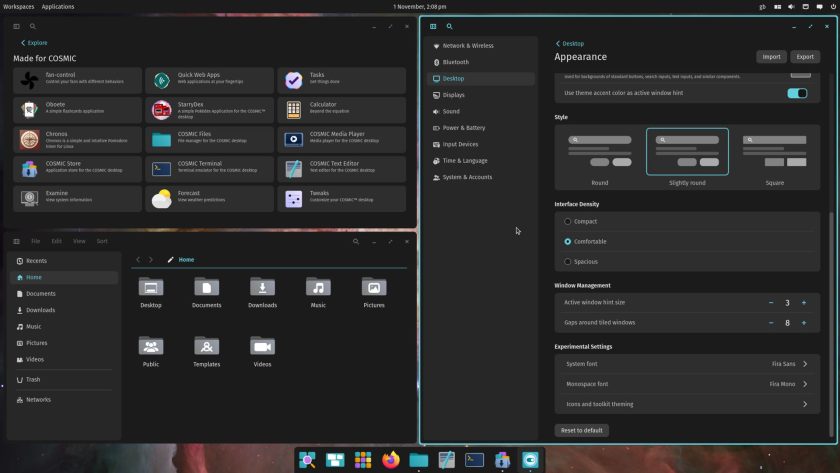Open the Examine app card
Viewport: 840px width, 473px height.
pyautogui.click(x=77, y=198)
